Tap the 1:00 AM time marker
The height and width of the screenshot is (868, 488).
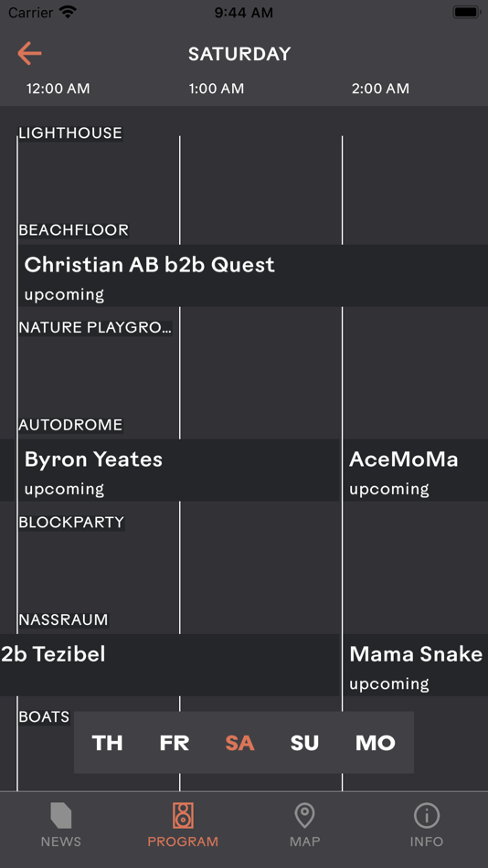[x=216, y=89]
